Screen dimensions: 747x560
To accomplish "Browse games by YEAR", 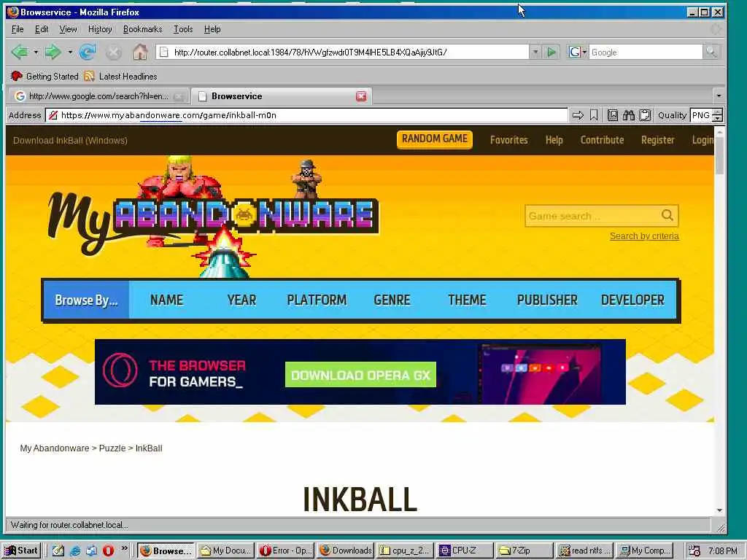I will tap(241, 300).
